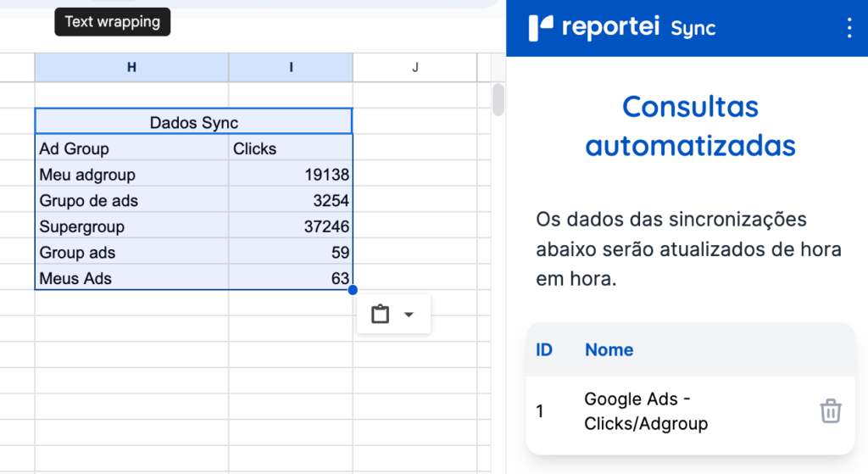
Task: Click the Supergroup cell
Action: click(131, 226)
